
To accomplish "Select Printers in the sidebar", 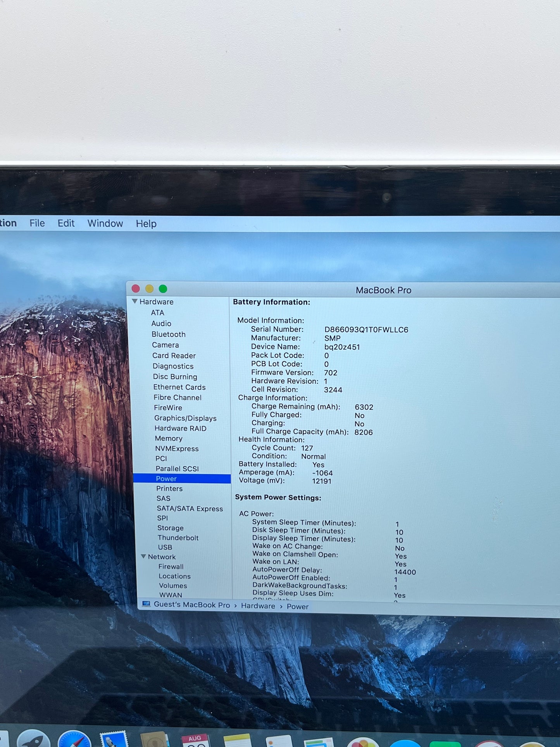I will click(169, 488).
